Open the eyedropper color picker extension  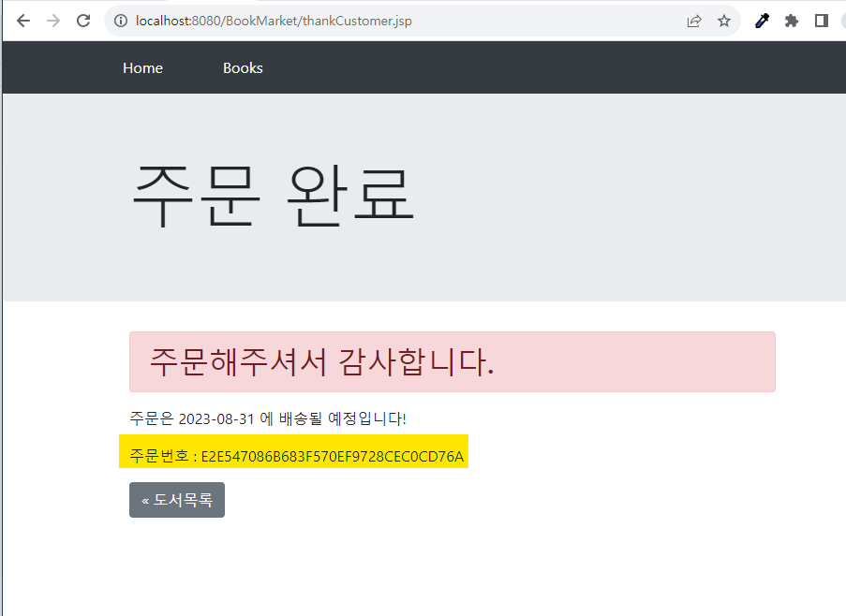pyautogui.click(x=762, y=21)
